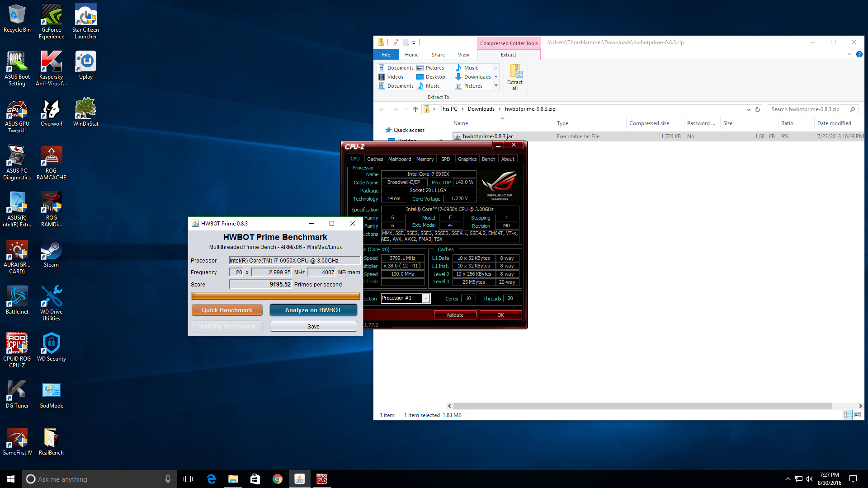Open Overwolf desktop icon
Viewport: 868px width, 488px height.
pyautogui.click(x=52, y=113)
